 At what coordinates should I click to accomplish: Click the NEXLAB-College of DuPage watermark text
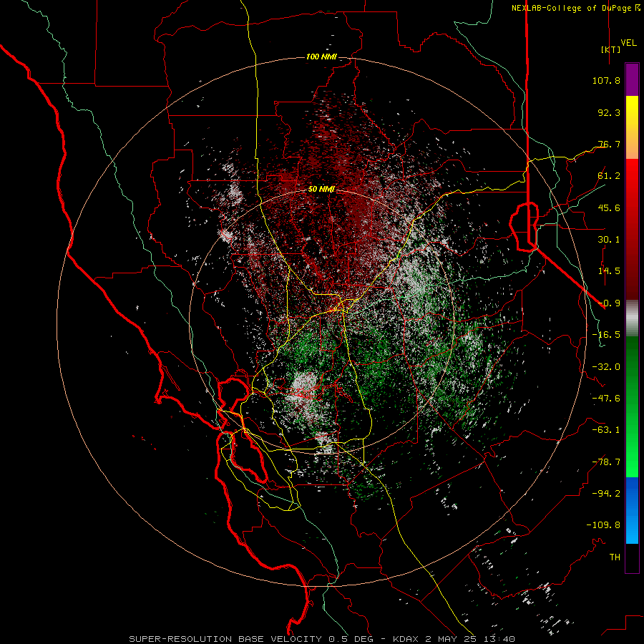coord(571,8)
